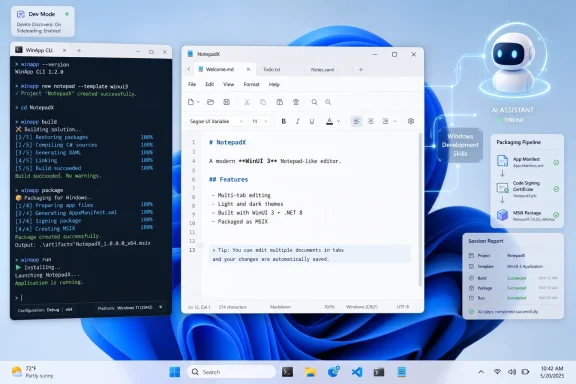Add a new tab in WinApp CLI
This screenshot has height=384, width=576.
tap(79, 50)
